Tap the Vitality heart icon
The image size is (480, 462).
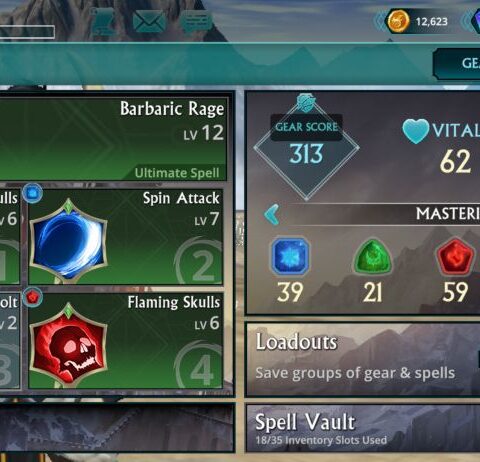(415, 131)
